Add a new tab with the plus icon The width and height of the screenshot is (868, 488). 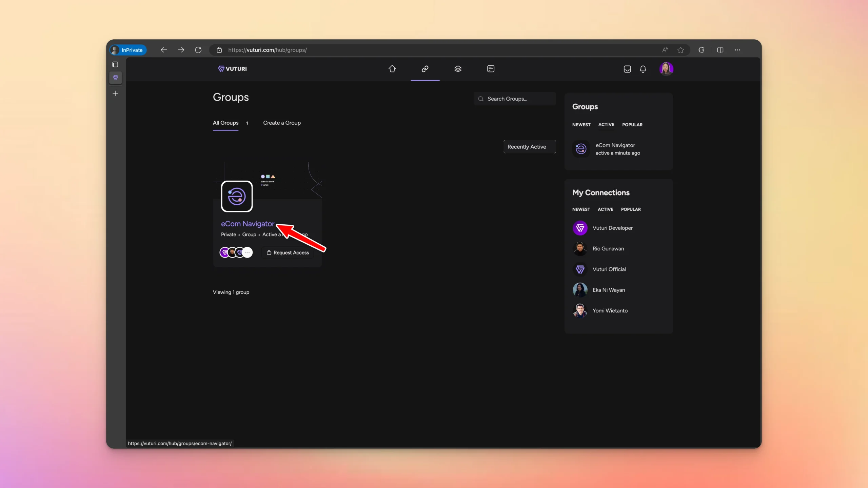tap(115, 94)
